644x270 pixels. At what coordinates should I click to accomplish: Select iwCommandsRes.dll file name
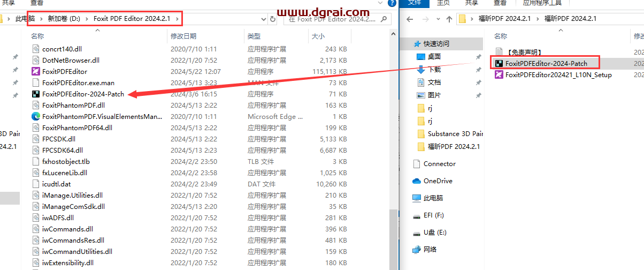tap(73, 240)
